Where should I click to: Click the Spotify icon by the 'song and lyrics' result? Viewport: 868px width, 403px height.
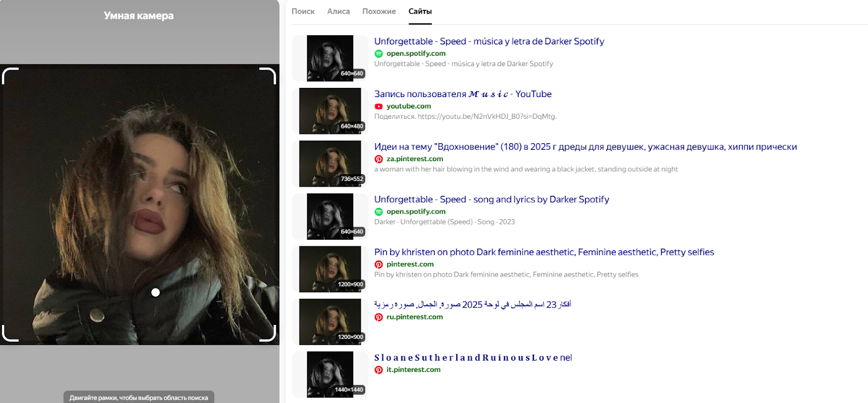click(379, 212)
